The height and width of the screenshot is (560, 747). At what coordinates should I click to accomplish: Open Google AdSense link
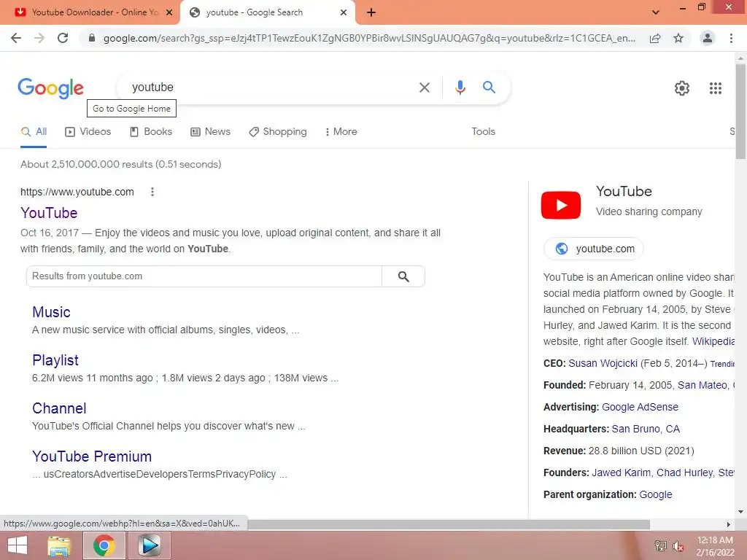pyautogui.click(x=640, y=407)
